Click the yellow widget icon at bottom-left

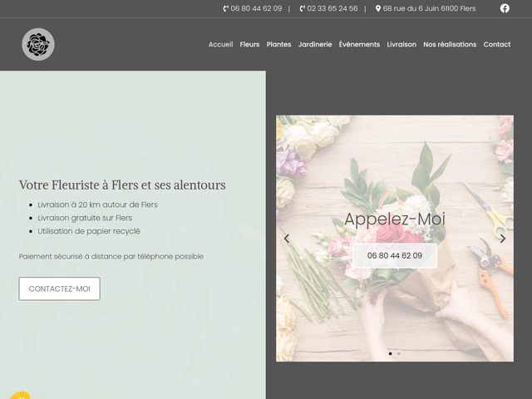pyautogui.click(x=19, y=396)
